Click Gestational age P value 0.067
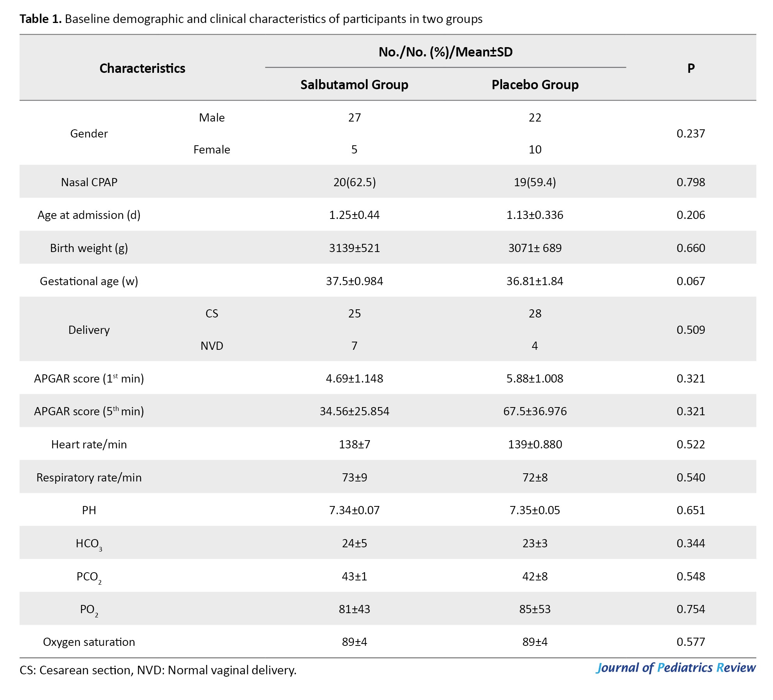The image size is (773, 700). pyautogui.click(x=691, y=281)
